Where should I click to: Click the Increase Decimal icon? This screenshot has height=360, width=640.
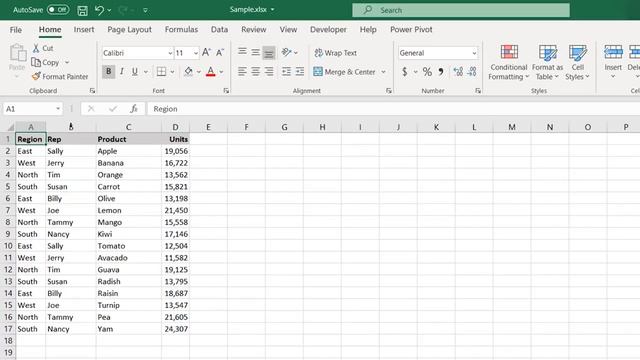[x=458, y=72]
